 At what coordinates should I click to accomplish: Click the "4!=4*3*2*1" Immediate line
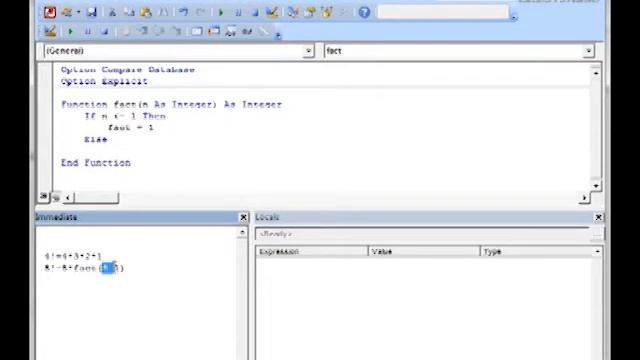[73, 256]
